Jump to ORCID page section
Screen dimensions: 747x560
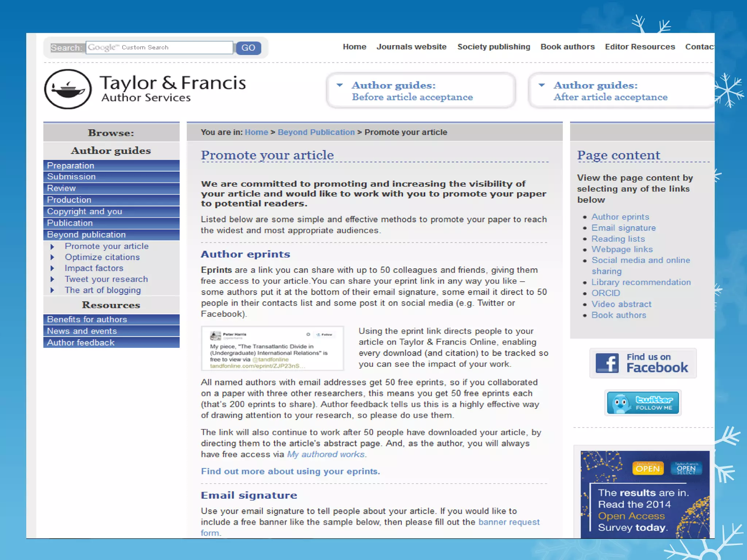(605, 293)
